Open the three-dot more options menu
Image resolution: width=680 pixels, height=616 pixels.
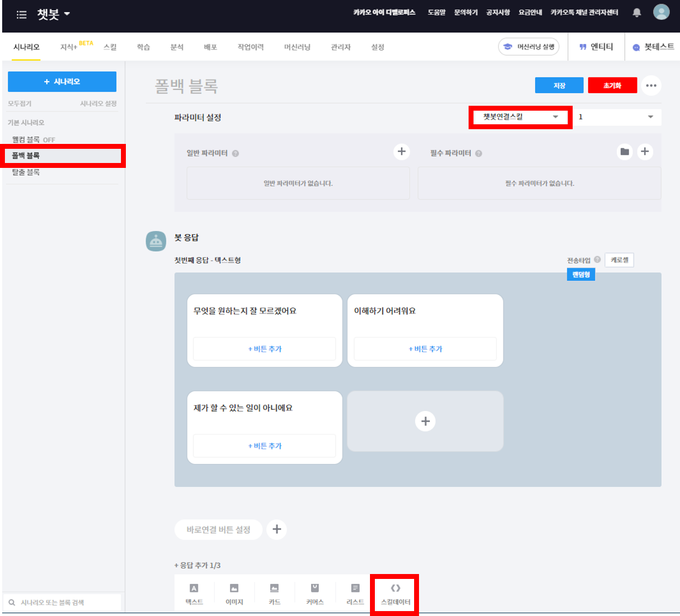651,86
